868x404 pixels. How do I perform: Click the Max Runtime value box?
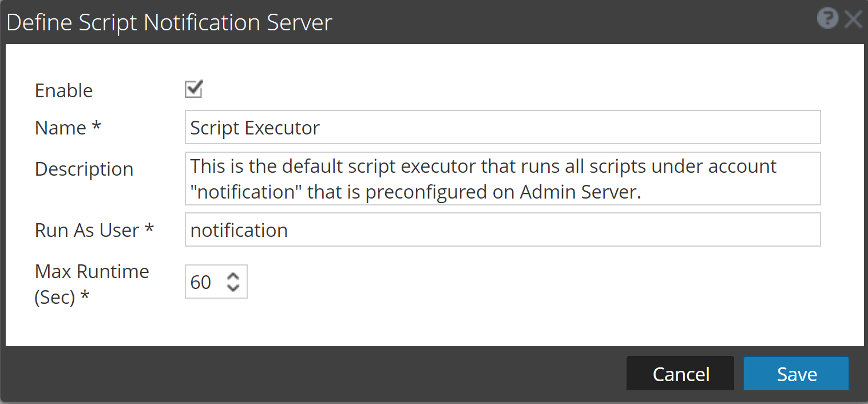(x=206, y=282)
